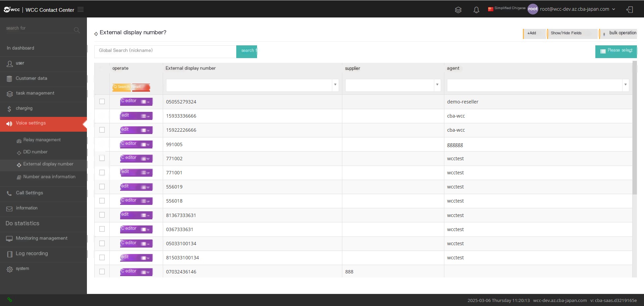The height and width of the screenshot is (306, 644).
Task: Check the box for row 771002
Action: 102,158
